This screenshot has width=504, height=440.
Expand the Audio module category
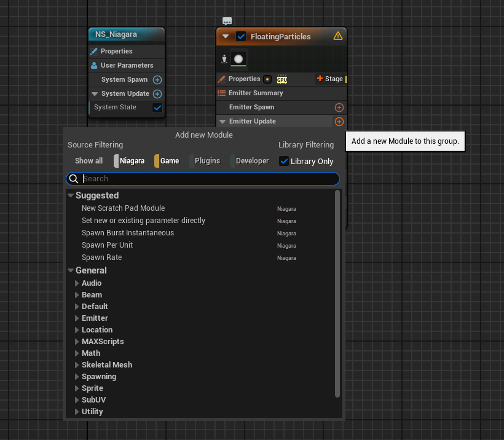point(77,283)
